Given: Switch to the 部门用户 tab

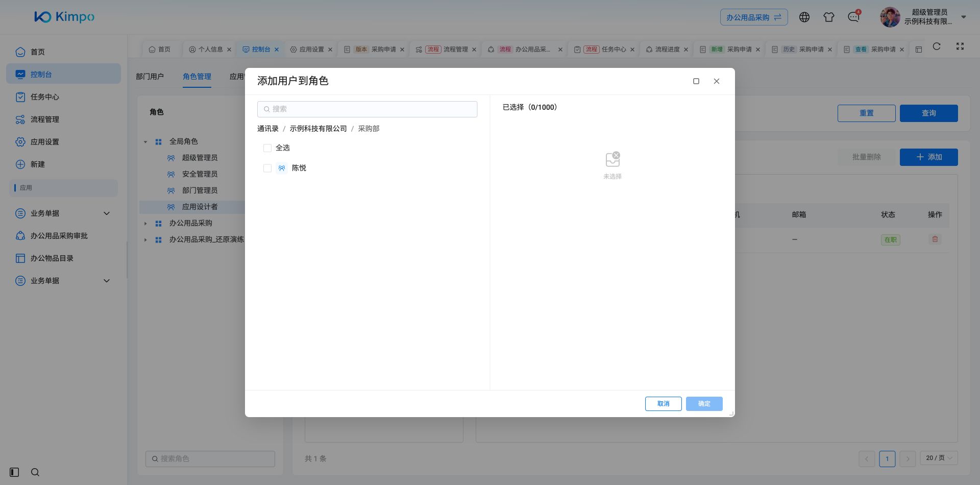Looking at the screenshot, I should coord(150,77).
